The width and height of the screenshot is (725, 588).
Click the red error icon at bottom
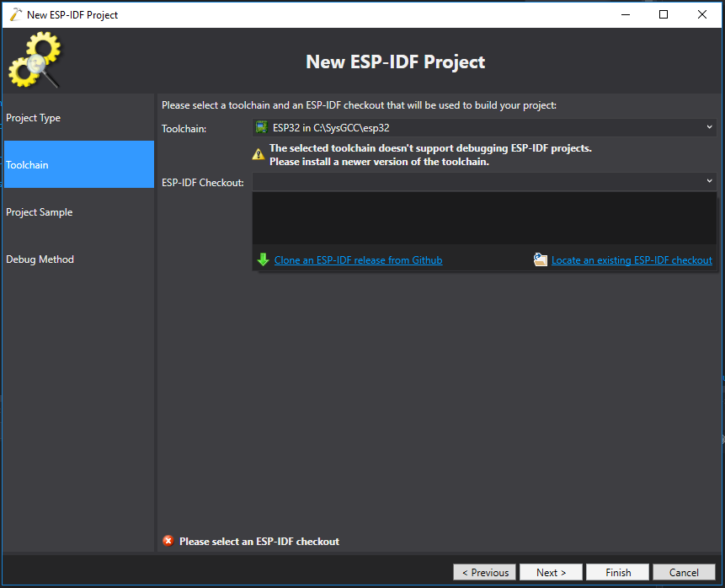pos(168,541)
